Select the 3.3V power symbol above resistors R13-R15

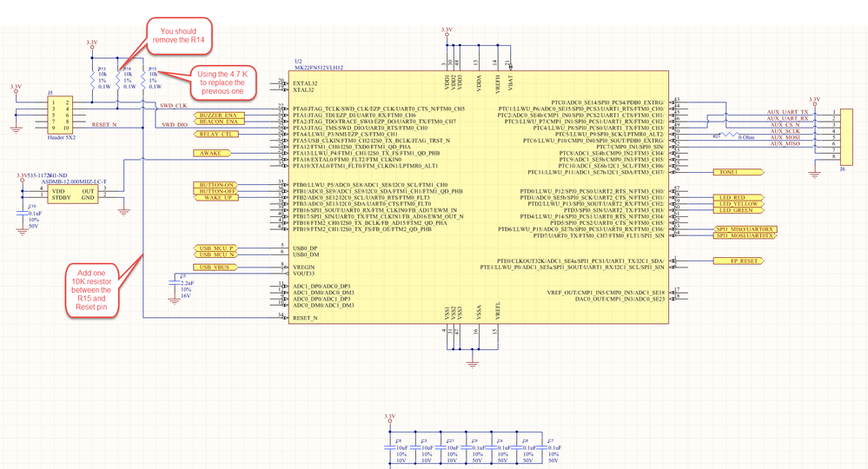[92, 45]
